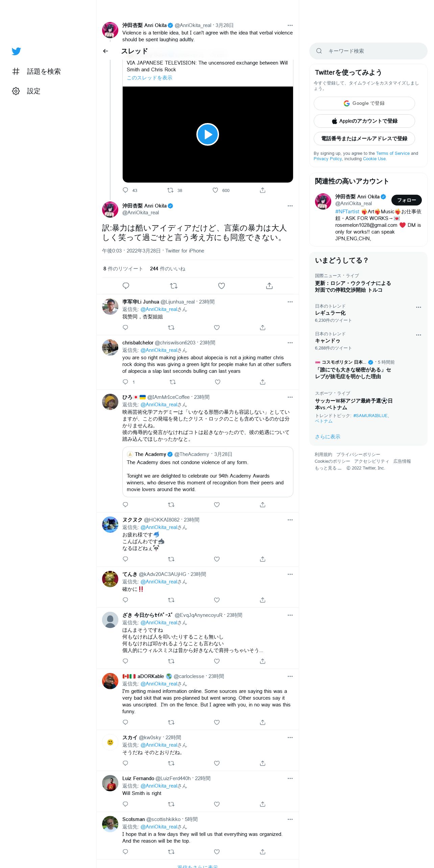This screenshot has width=434, height=868.
Task: Click the キーワード検索 search field
Action: (x=368, y=51)
